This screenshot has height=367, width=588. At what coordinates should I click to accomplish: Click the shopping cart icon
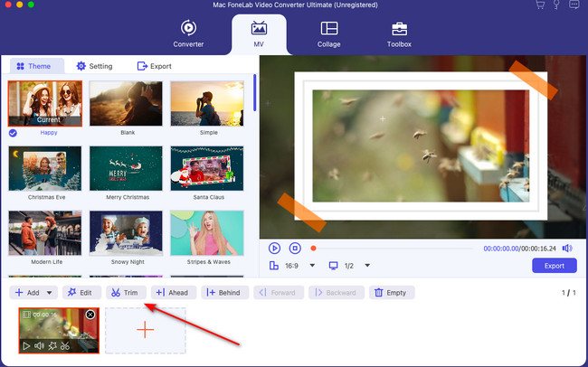[540, 5]
